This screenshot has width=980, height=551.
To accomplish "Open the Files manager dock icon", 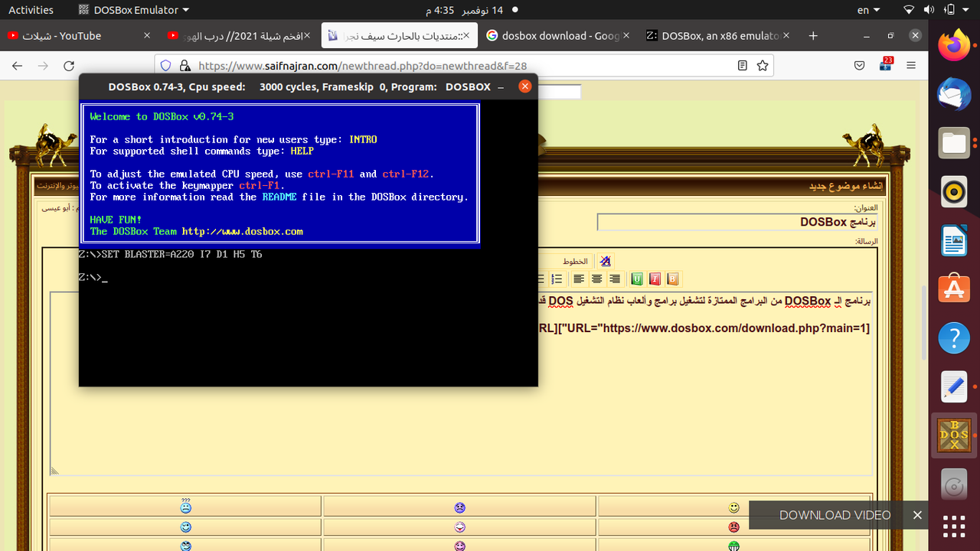I will tap(954, 143).
